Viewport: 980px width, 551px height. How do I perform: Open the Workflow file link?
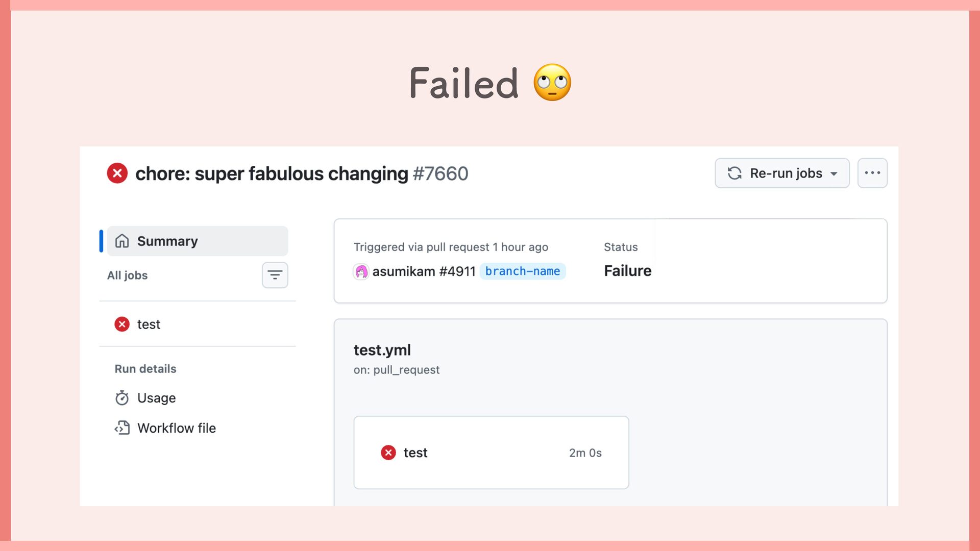point(177,428)
